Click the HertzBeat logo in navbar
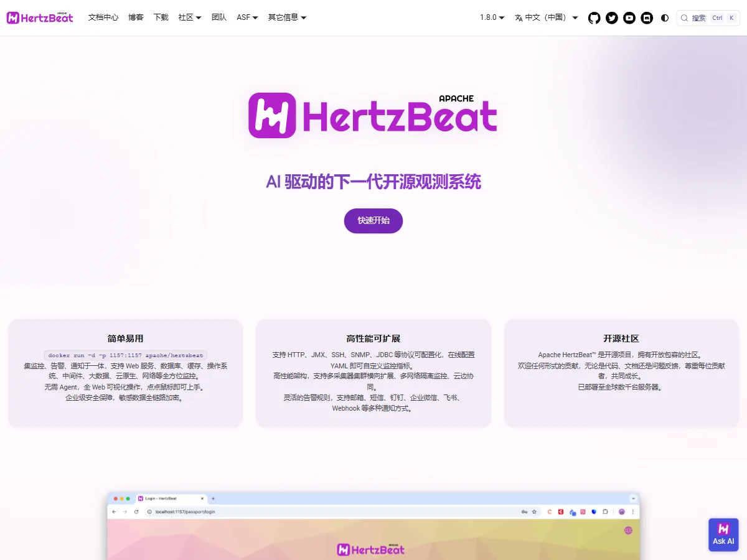This screenshot has height=560, width=747. coord(40,17)
